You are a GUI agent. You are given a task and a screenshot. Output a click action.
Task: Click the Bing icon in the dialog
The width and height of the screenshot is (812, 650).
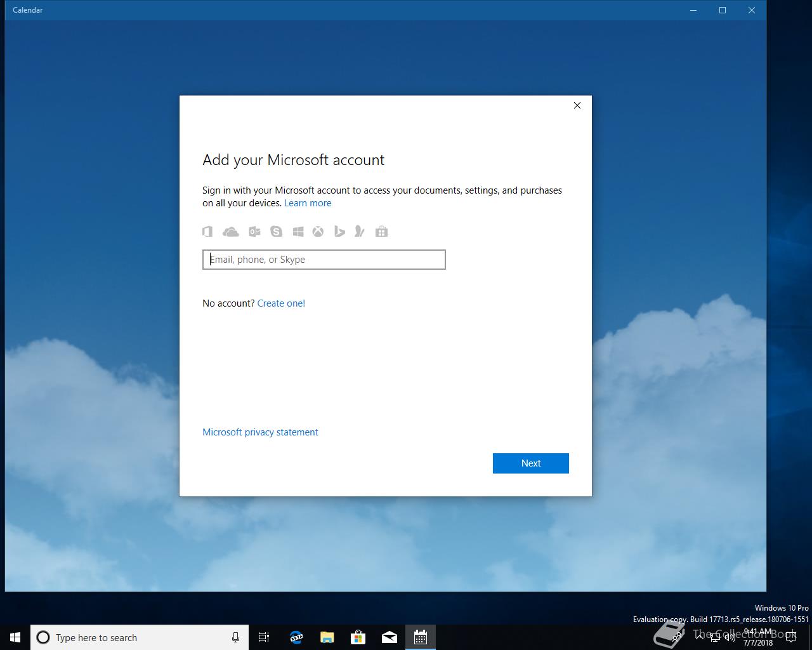pos(339,232)
